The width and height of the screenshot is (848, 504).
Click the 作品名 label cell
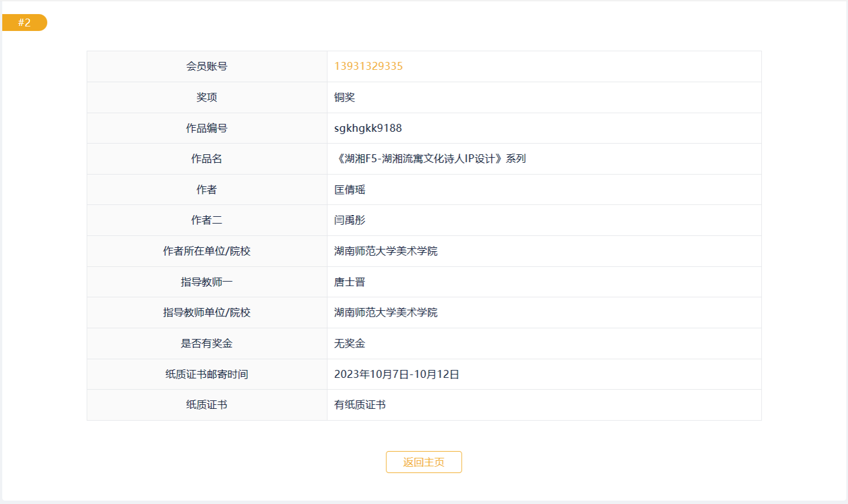[207, 159]
